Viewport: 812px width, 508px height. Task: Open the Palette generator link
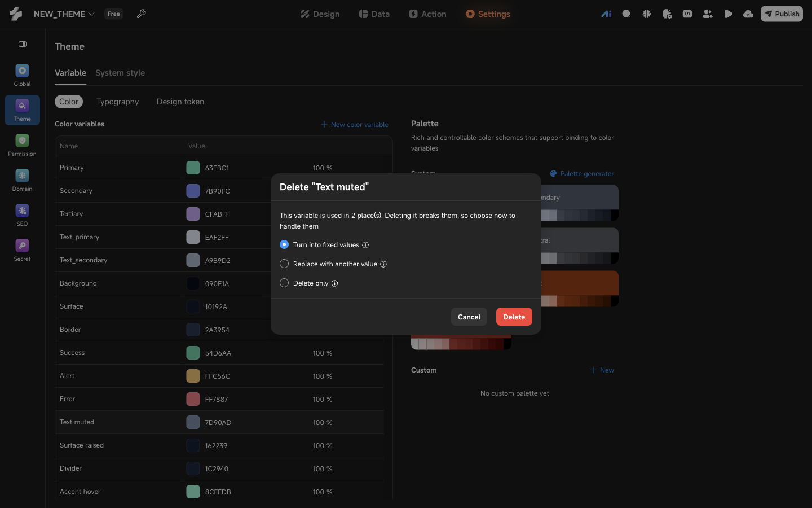pyautogui.click(x=582, y=174)
